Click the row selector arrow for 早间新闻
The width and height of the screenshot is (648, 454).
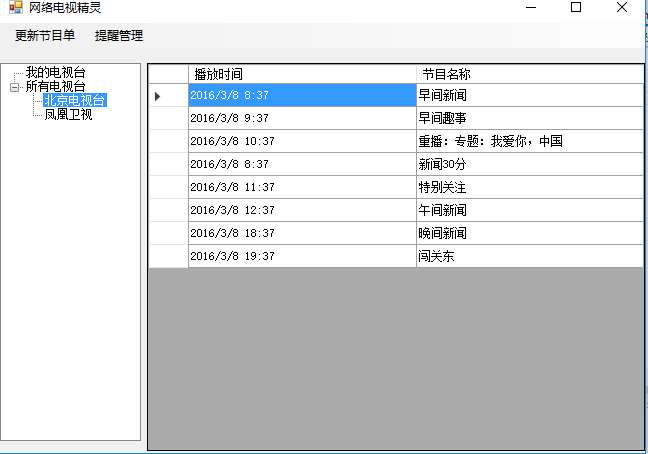[x=157, y=96]
